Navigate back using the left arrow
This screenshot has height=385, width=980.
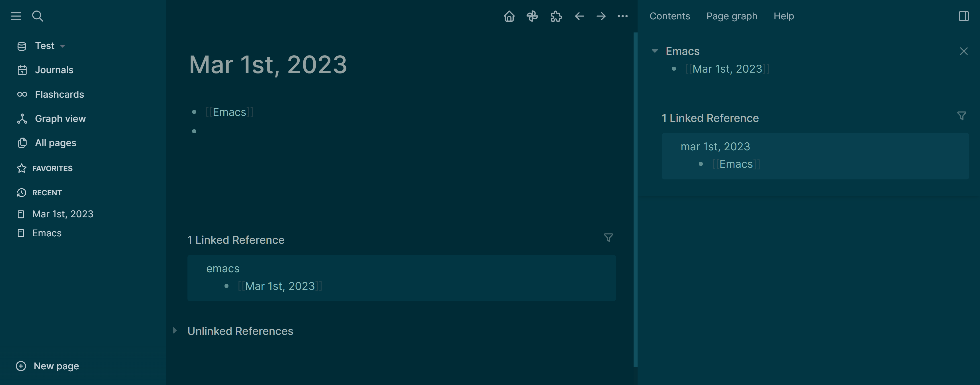coord(579,16)
